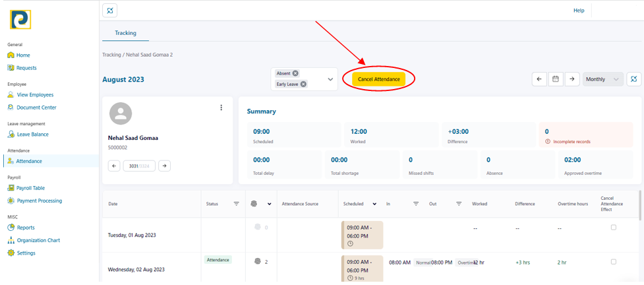This screenshot has height=285, width=644.
Task: Go to next month arrow
Action: coord(572,79)
